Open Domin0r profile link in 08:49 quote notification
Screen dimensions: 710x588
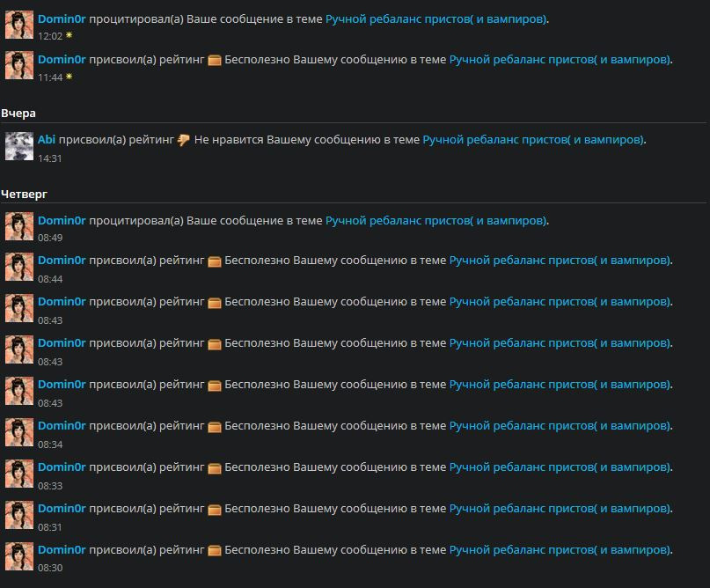pyautogui.click(x=62, y=221)
